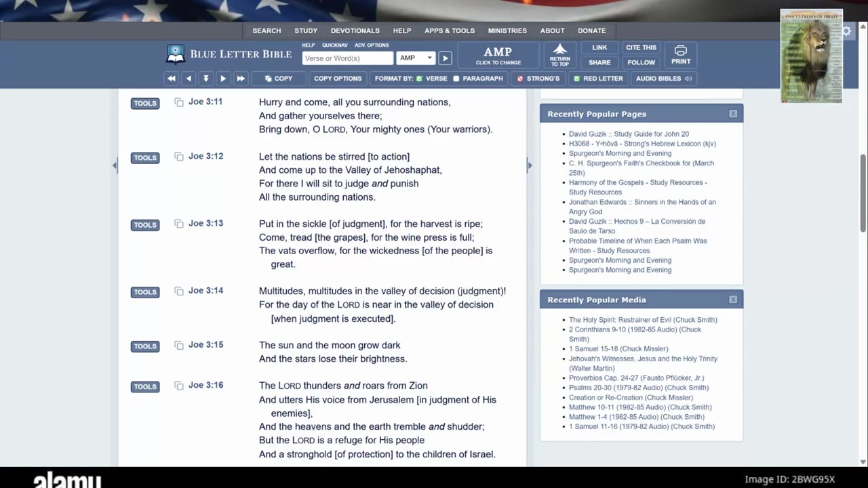Open the Joe 3:14 verse reference link

pos(205,291)
